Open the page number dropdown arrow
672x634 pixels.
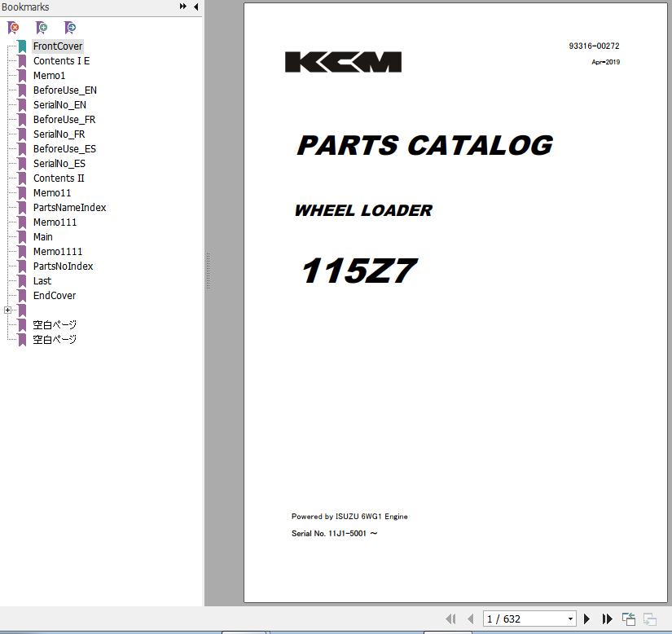click(x=570, y=619)
